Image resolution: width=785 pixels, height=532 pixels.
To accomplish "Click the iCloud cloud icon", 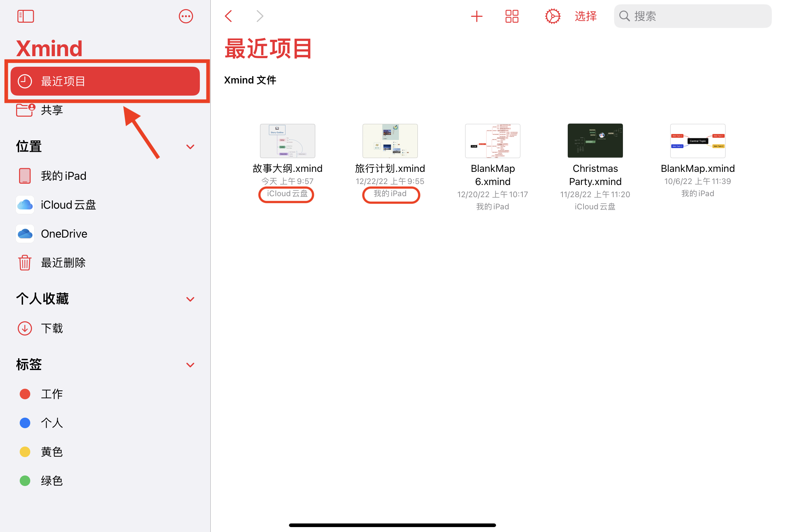I will tap(25, 205).
